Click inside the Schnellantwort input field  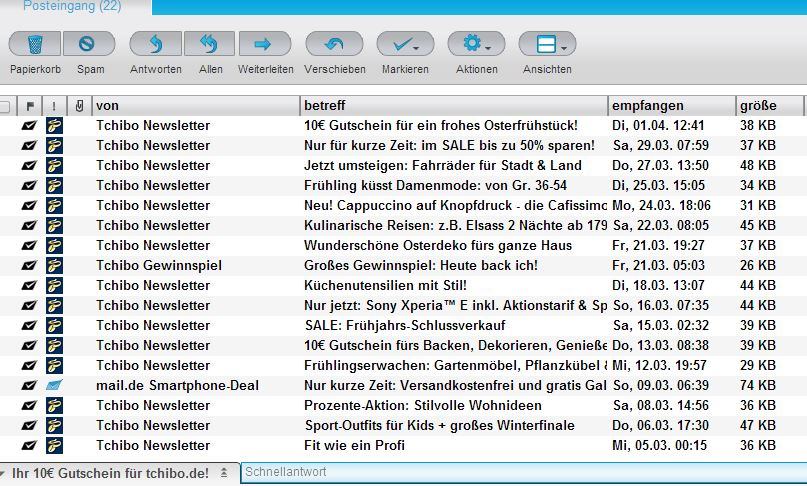[x=524, y=473]
